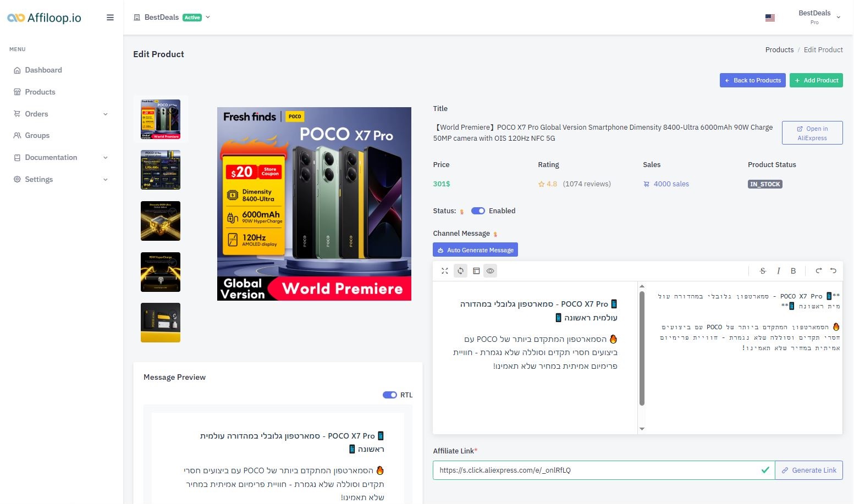Open Dashboard in sidebar menu
The height and width of the screenshot is (504, 854).
(x=43, y=70)
